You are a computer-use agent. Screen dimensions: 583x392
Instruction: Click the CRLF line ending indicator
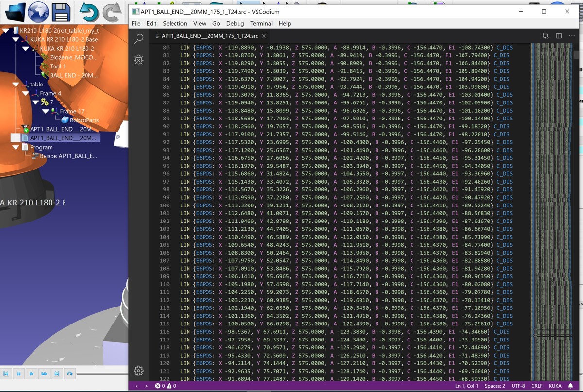[537, 386]
